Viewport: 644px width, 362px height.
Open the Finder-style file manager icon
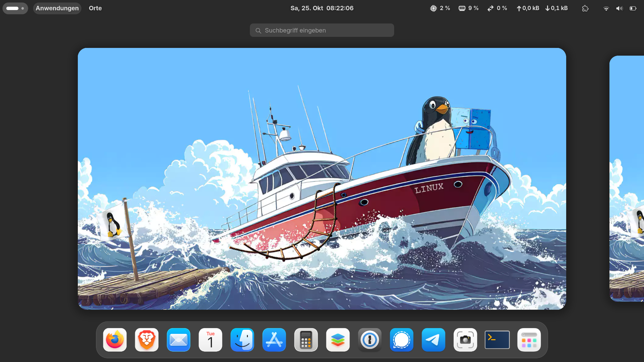tap(242, 340)
